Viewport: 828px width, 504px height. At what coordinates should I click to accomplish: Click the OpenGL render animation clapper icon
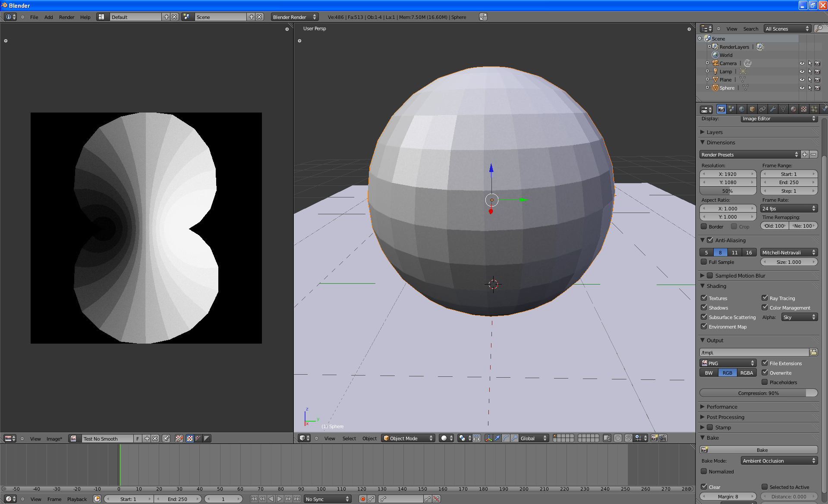coord(663,438)
